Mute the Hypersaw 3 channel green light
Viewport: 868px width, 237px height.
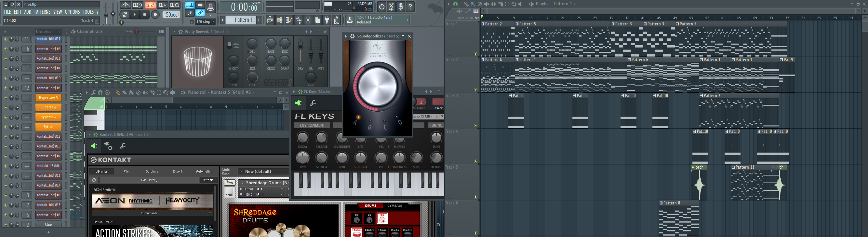tap(6, 98)
